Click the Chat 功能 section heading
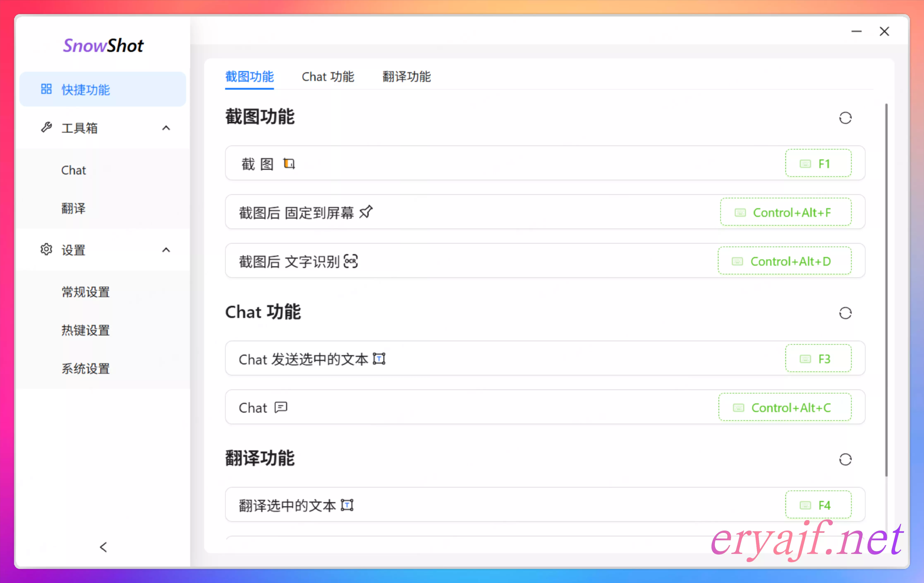924x583 pixels. point(263,311)
